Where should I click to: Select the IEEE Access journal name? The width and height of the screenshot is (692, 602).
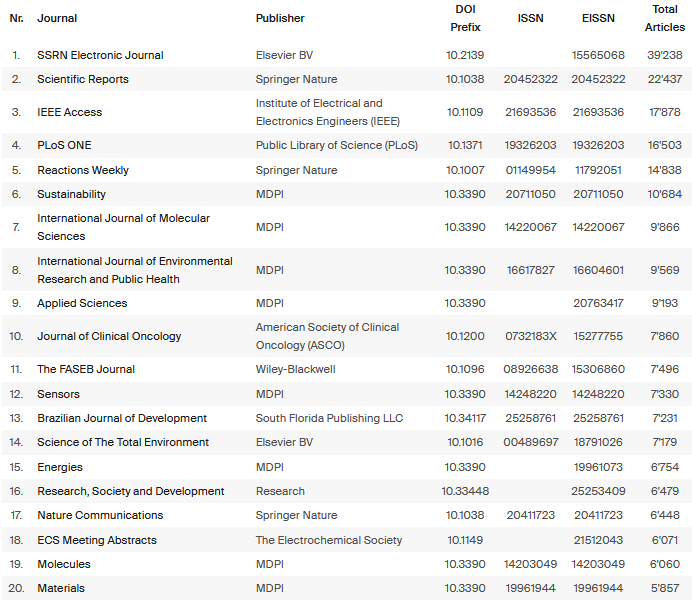click(x=69, y=112)
